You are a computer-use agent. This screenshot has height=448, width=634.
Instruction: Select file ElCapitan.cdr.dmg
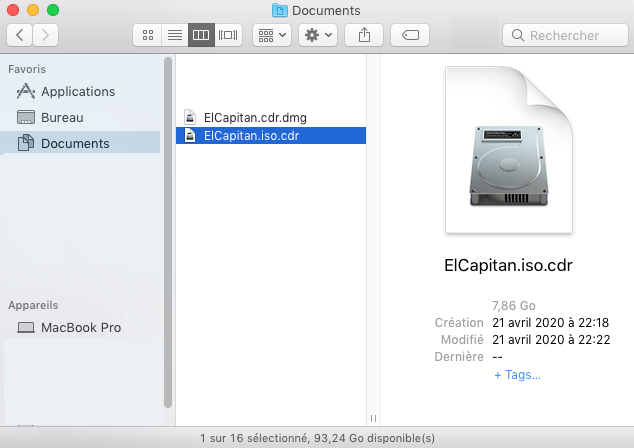pos(271,117)
